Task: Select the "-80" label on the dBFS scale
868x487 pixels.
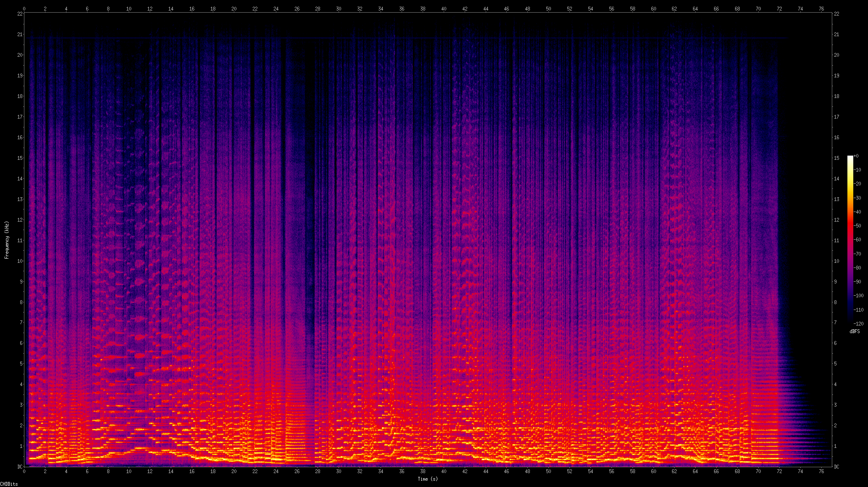Action: click(857, 268)
